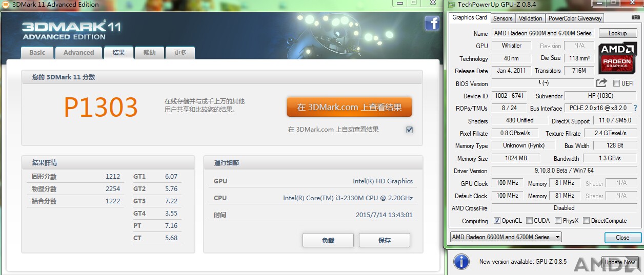Screen dimensions: 644x275
Task: Click the 480 Unified shaders value
Action: pos(519,120)
